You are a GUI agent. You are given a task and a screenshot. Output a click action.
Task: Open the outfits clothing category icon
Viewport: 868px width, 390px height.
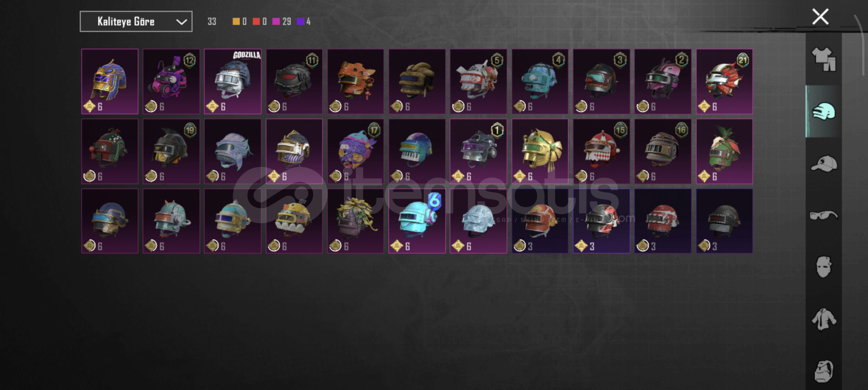[824, 59]
